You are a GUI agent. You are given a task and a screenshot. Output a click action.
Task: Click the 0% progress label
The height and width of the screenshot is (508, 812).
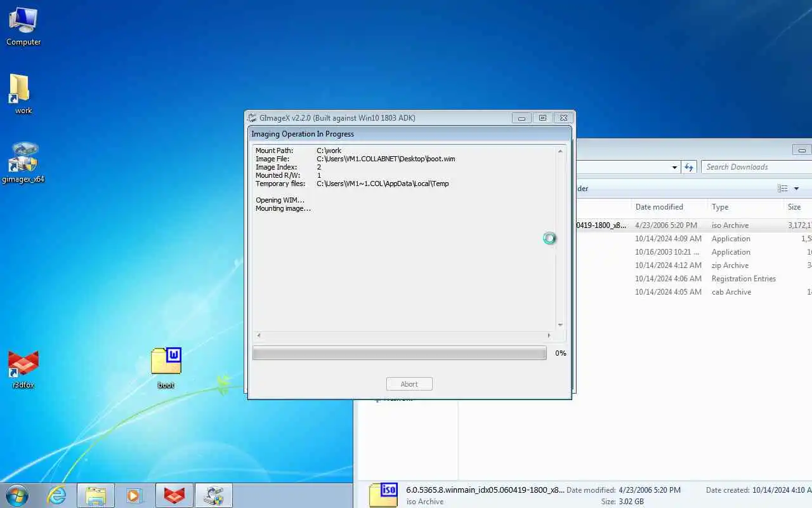561,353
